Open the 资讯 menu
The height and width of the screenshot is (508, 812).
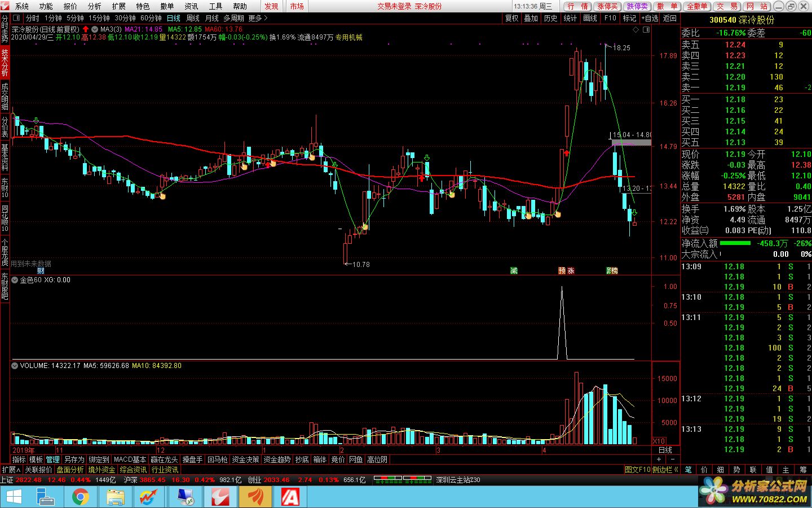(x=191, y=6)
